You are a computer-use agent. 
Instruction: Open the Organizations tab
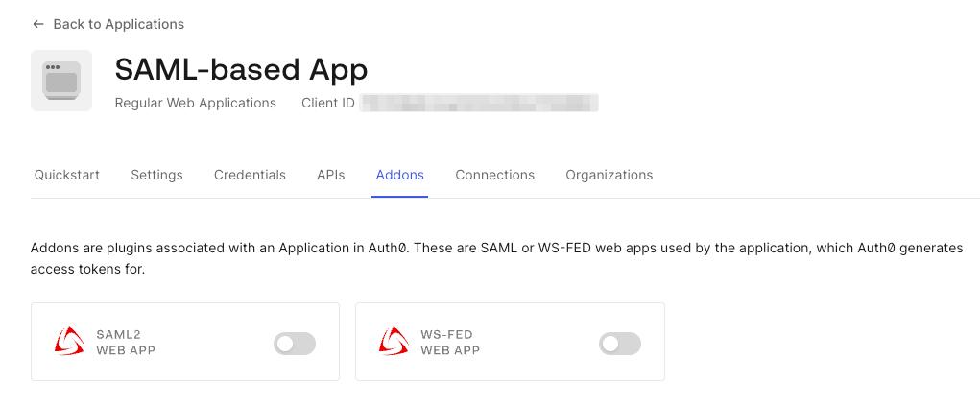coord(609,175)
